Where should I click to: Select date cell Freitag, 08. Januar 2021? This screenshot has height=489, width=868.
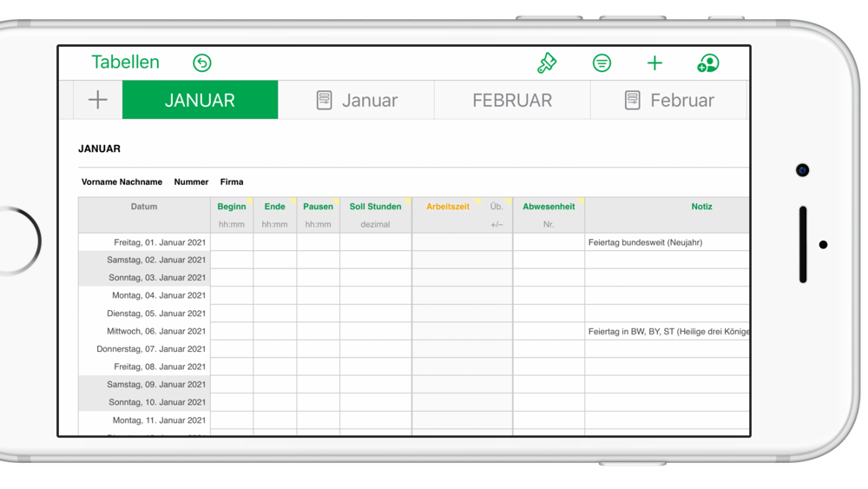tap(144, 367)
